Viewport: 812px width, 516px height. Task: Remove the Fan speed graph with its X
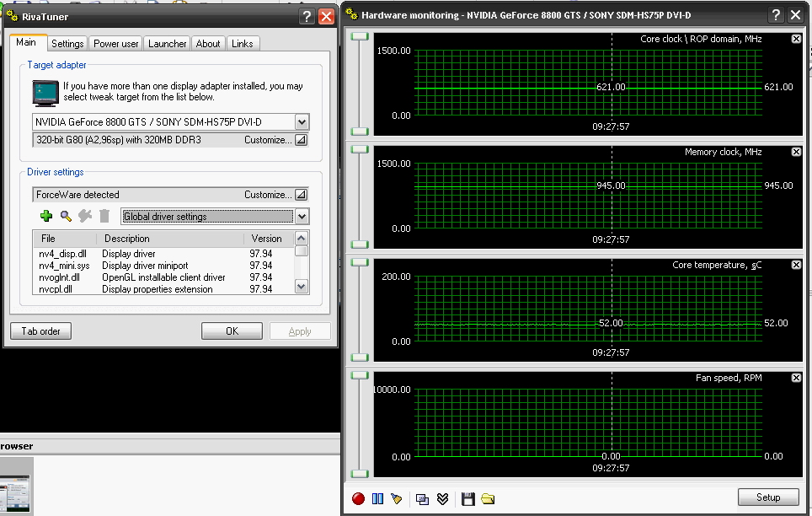pyautogui.click(x=796, y=378)
